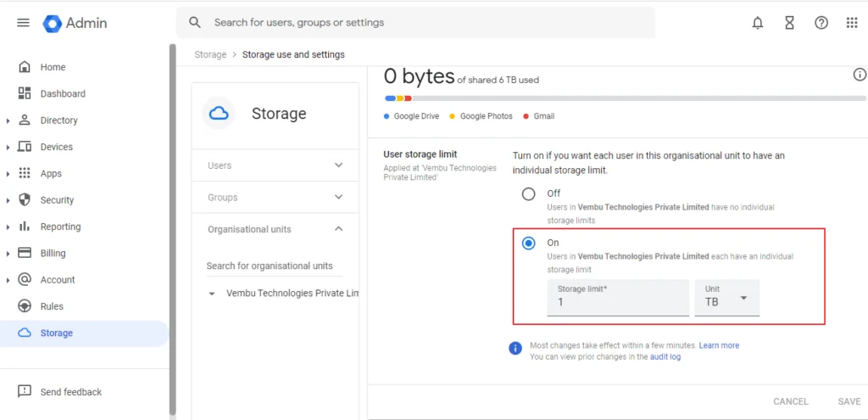Image resolution: width=868 pixels, height=420 pixels.
Task: Click the Storage cloud icon in sidebar
Action: [x=25, y=333]
